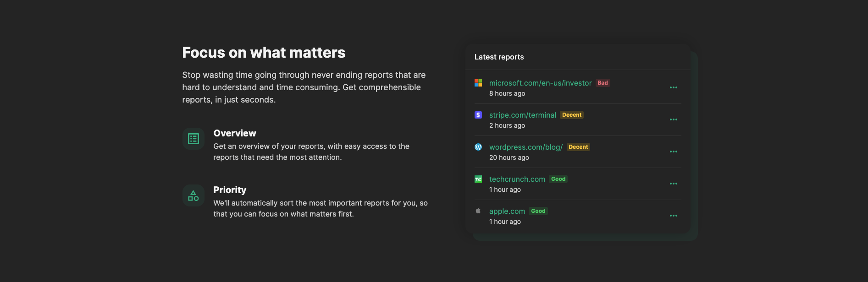Click the Stripe favicon icon
Screen dimensions: 868x282
[478, 115]
